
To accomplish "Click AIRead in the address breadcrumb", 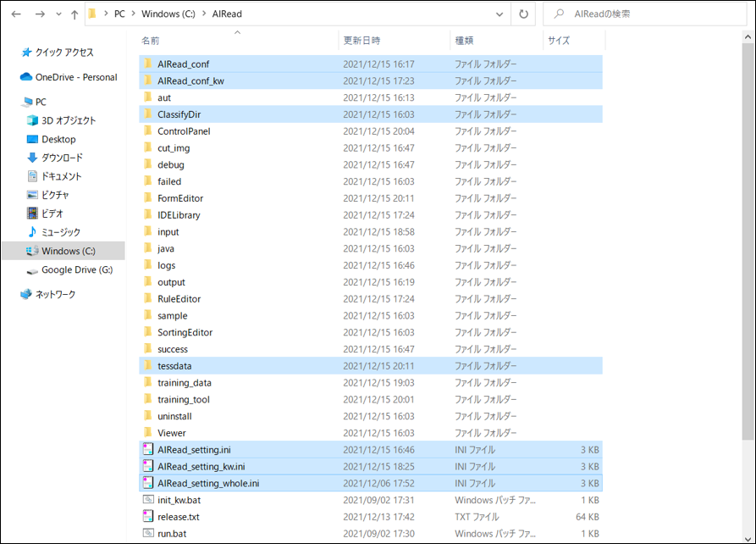I will (x=227, y=14).
